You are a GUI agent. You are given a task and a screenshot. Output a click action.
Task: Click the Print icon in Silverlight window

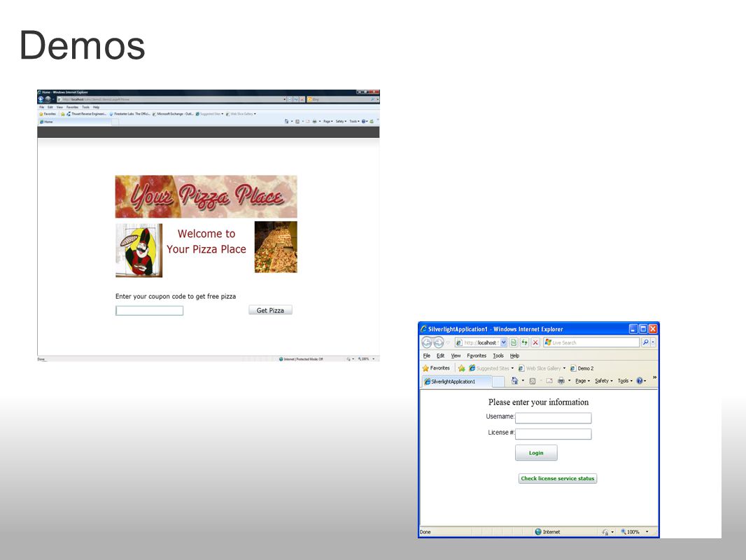point(561,381)
